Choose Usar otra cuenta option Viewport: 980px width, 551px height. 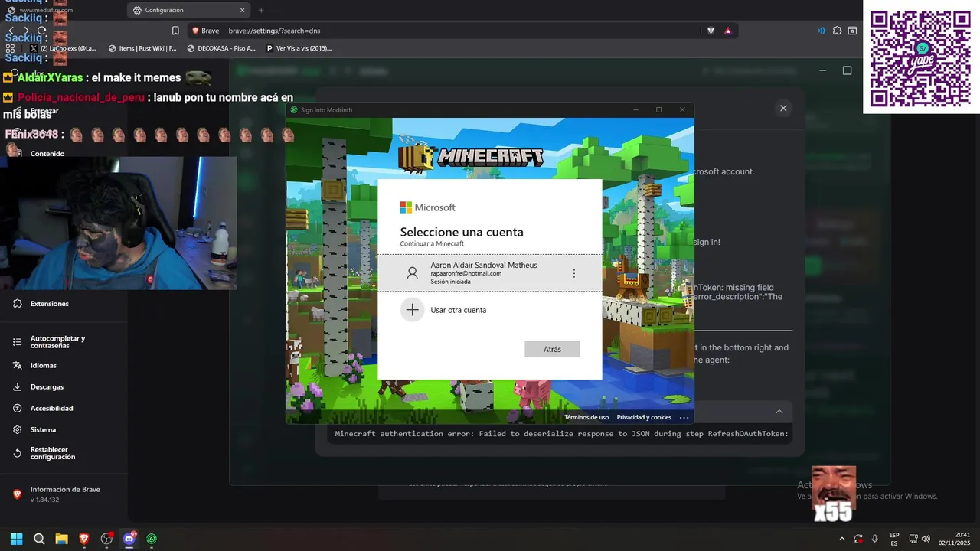[490, 310]
